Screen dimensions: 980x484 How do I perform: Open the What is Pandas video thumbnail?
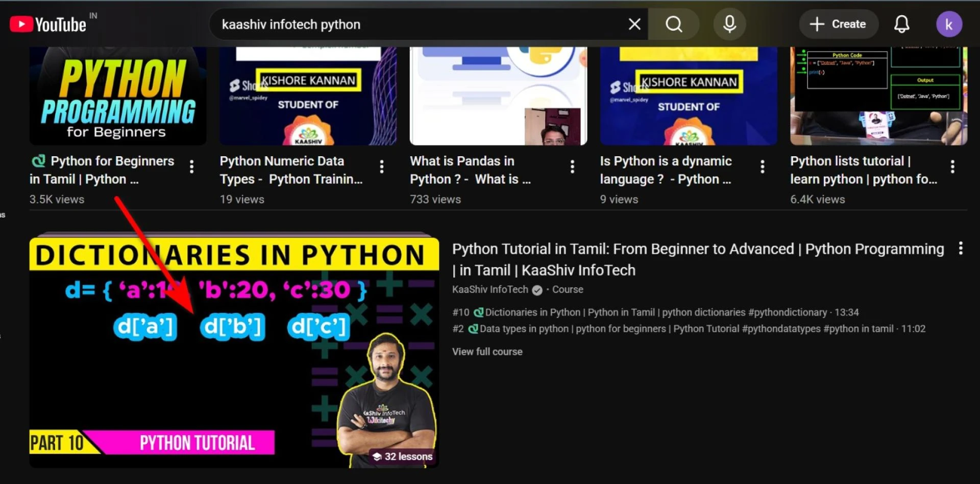(498, 96)
